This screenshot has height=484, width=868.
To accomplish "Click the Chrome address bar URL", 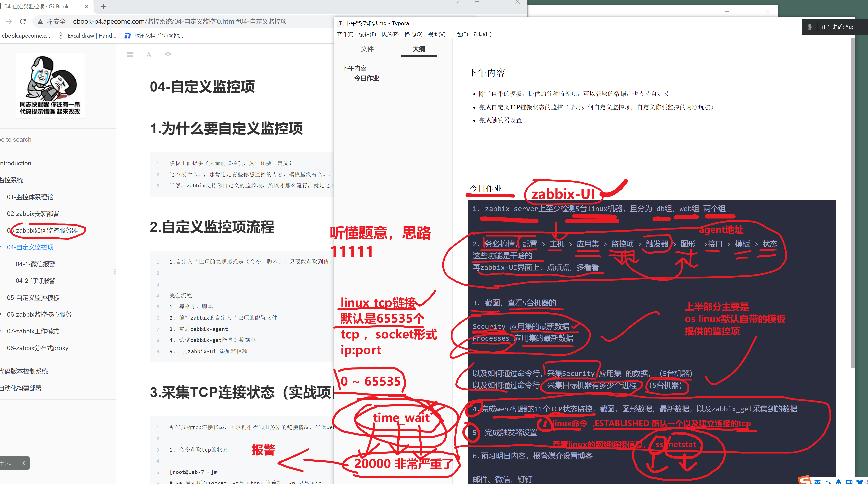I will (x=180, y=22).
